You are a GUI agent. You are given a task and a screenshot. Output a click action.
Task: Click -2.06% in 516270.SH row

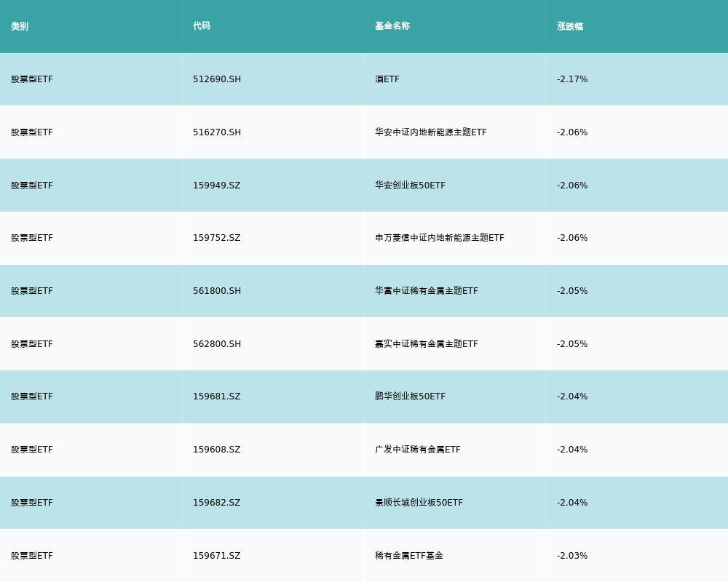[572, 132]
